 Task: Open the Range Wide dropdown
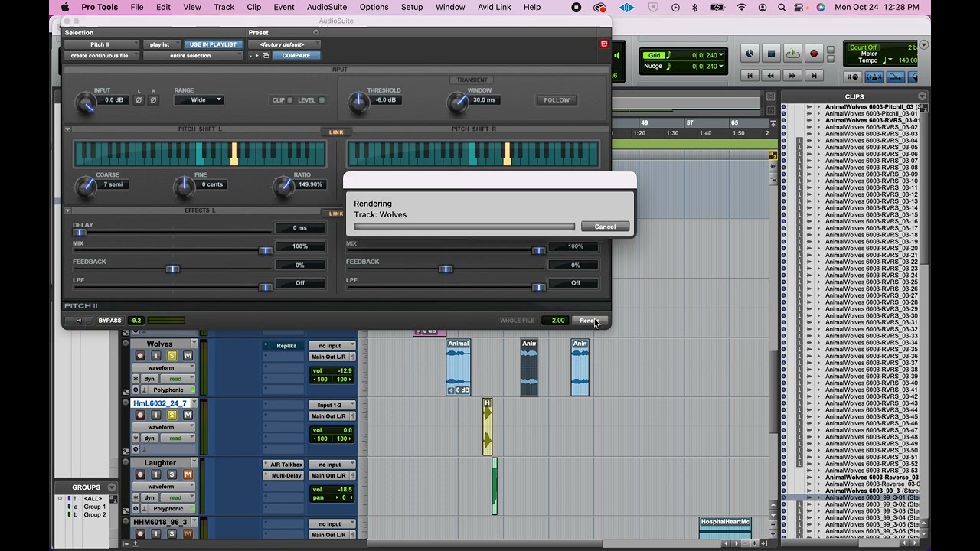[198, 100]
